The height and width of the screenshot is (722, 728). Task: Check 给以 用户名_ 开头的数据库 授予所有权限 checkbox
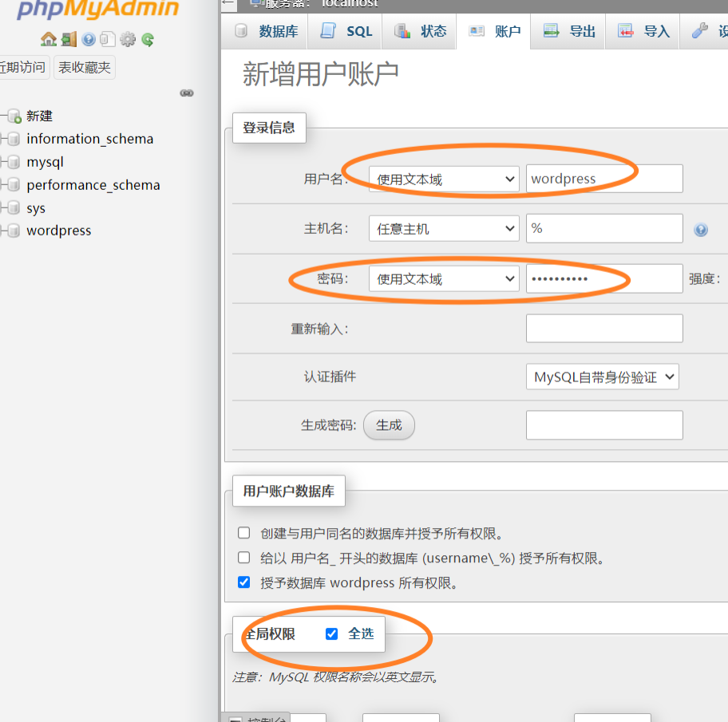[x=243, y=558]
